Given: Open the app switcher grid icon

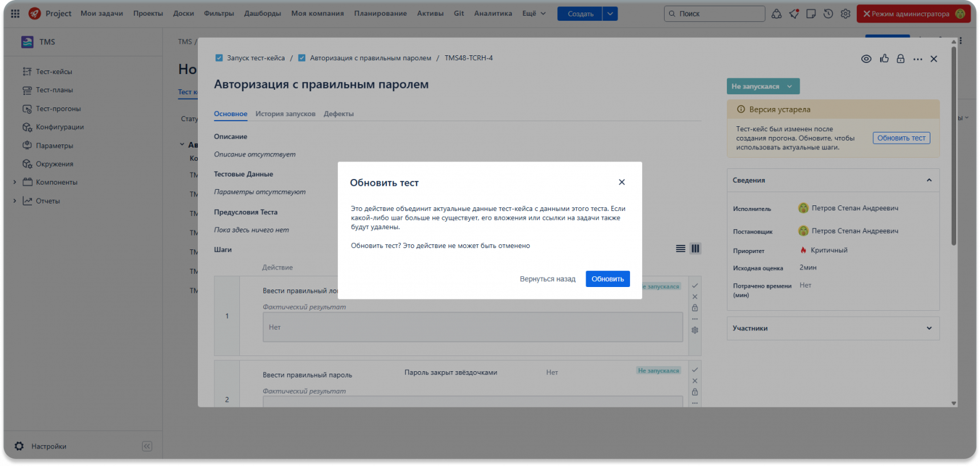Looking at the screenshot, I should point(15,13).
